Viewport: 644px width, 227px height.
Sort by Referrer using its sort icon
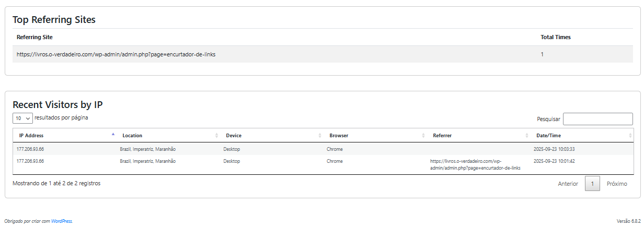pyautogui.click(x=527, y=136)
